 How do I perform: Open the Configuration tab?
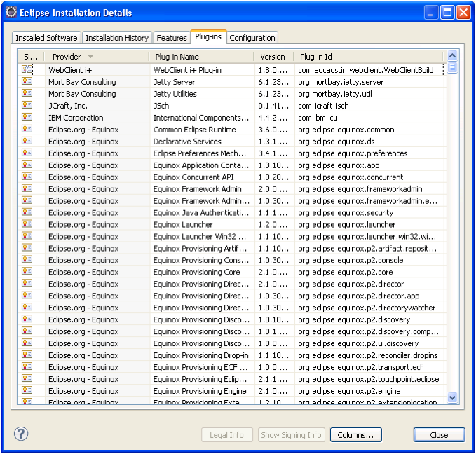pyautogui.click(x=252, y=38)
